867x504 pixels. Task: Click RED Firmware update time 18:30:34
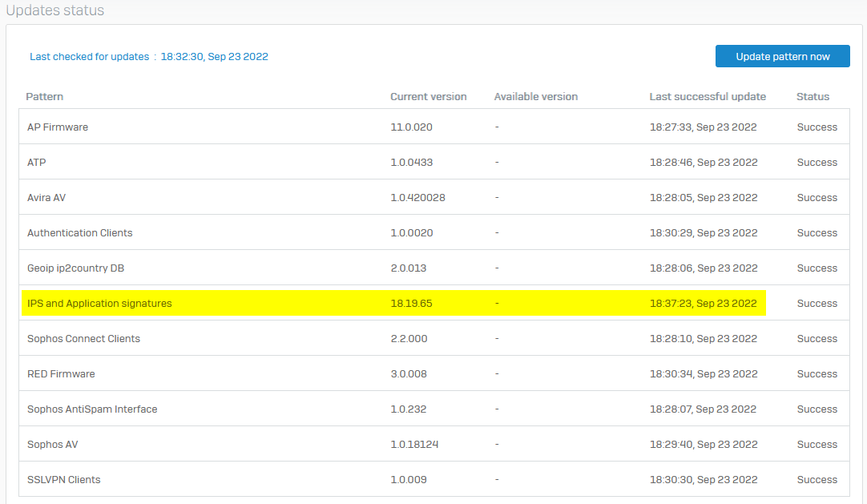(704, 374)
